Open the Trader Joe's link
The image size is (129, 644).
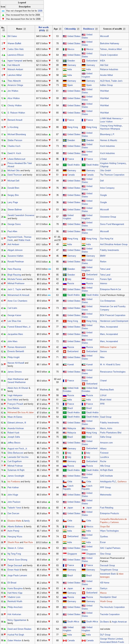tap(117, 81)
